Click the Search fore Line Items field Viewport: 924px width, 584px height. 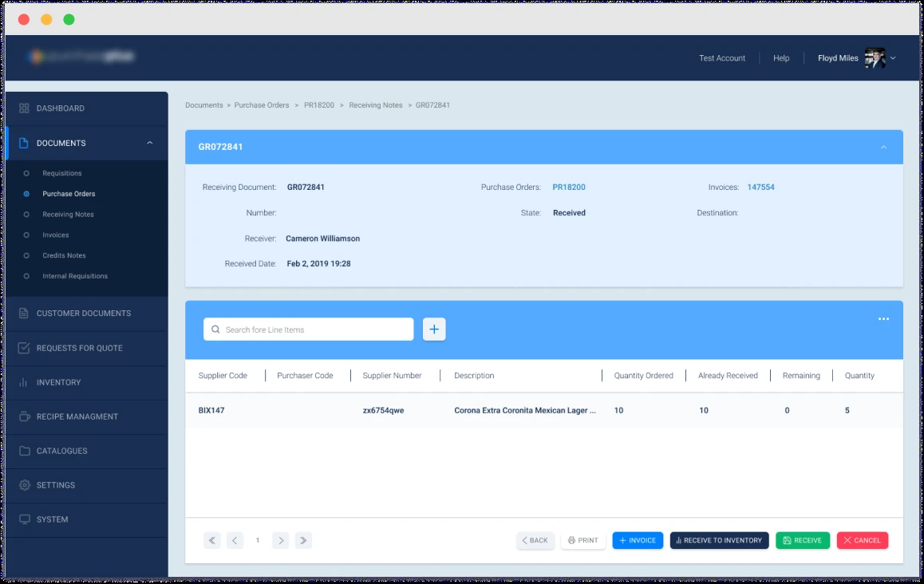click(x=308, y=329)
